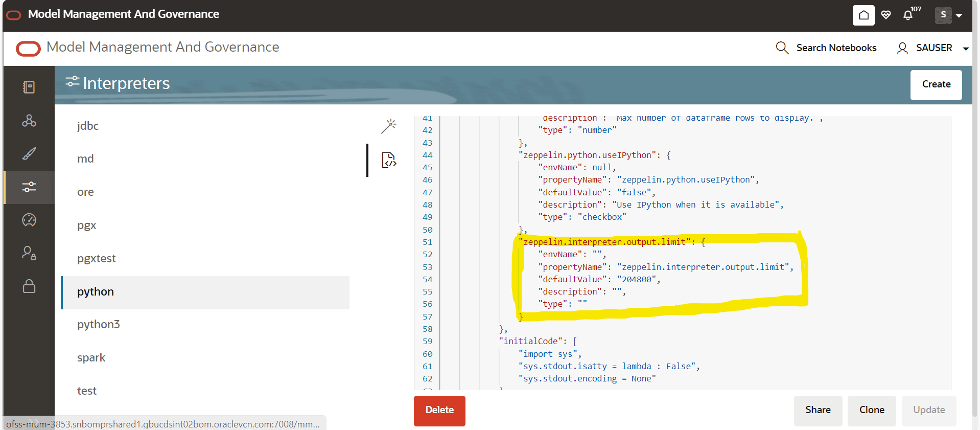The height and width of the screenshot is (430, 980).
Task: Switch to the magic wand wizard view
Action: click(389, 126)
